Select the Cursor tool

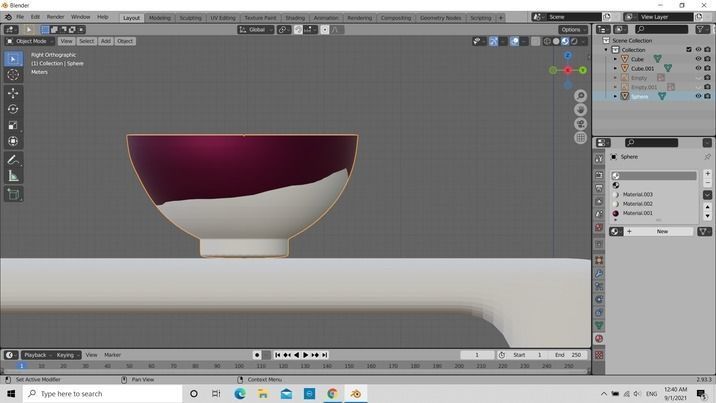(13, 75)
